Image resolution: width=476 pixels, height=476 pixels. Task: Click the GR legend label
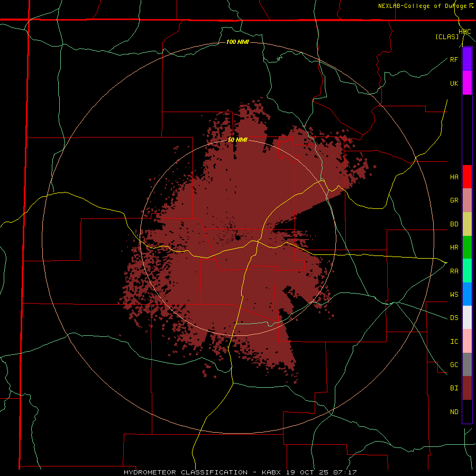tap(454, 200)
